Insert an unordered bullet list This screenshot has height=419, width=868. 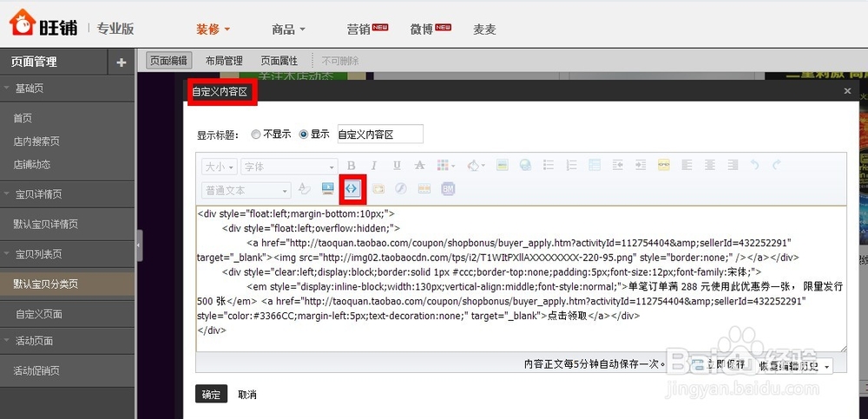coord(549,165)
